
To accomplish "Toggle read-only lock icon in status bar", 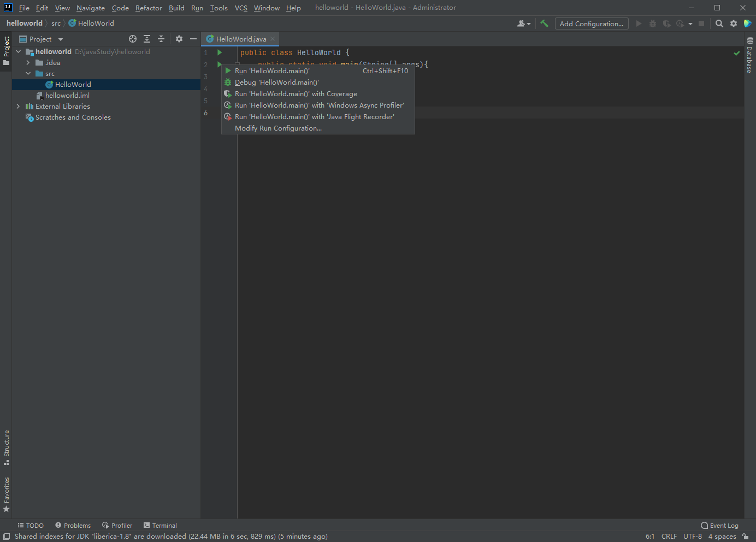I will [746, 537].
